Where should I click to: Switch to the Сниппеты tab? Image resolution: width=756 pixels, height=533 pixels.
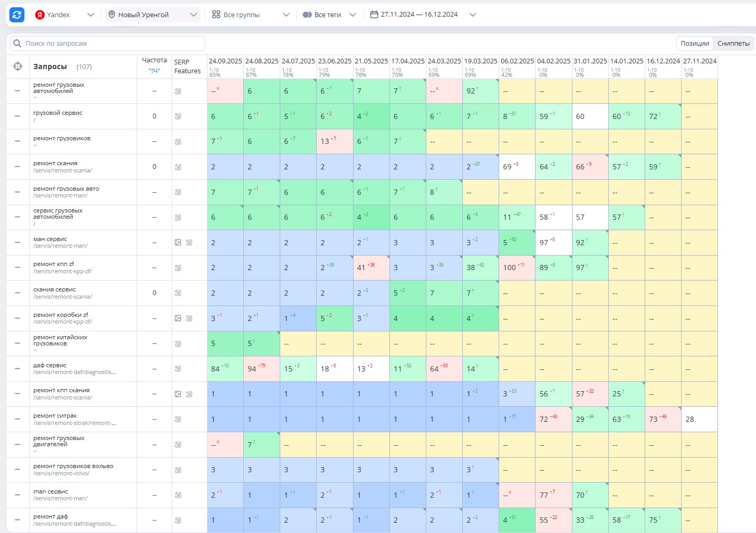(733, 43)
